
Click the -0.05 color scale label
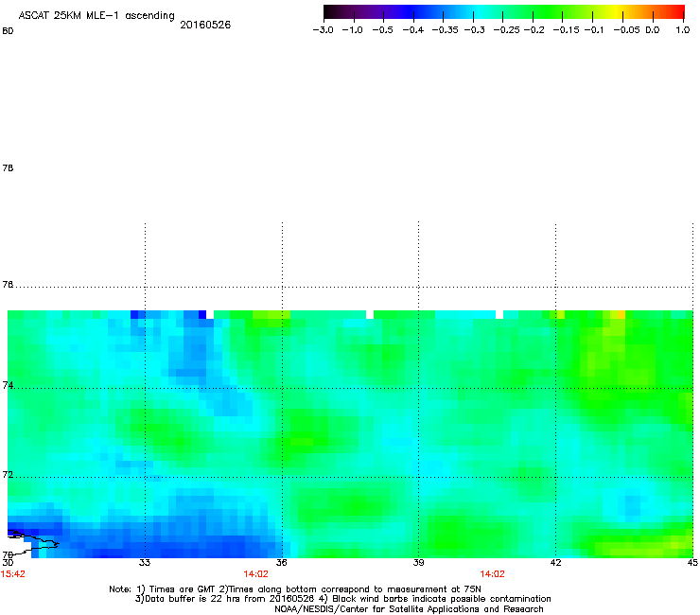tap(626, 30)
